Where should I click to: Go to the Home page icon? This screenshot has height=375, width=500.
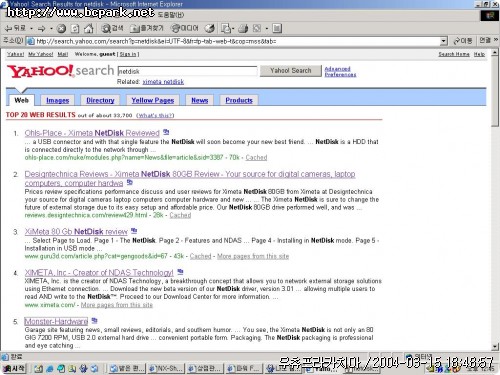click(88, 29)
